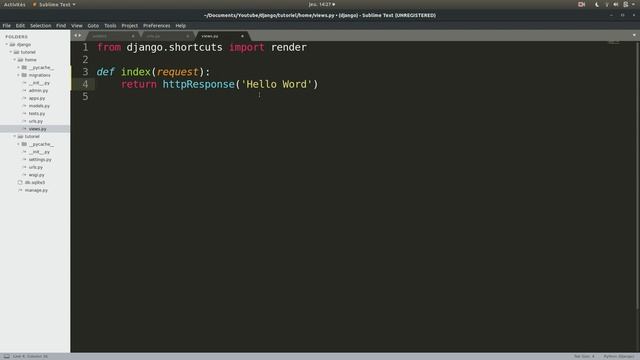
Task: Select views.py in the sidebar
Action: 38,129
